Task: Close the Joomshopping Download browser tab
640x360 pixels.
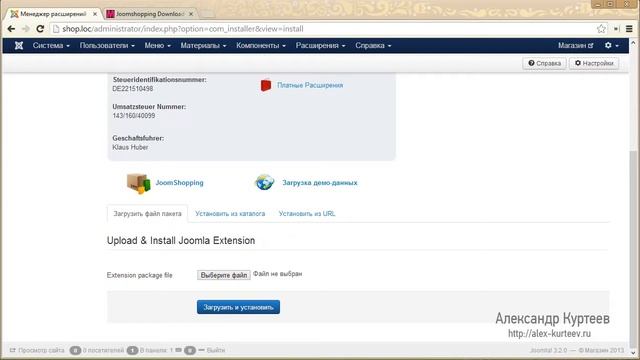Action: (x=191, y=14)
